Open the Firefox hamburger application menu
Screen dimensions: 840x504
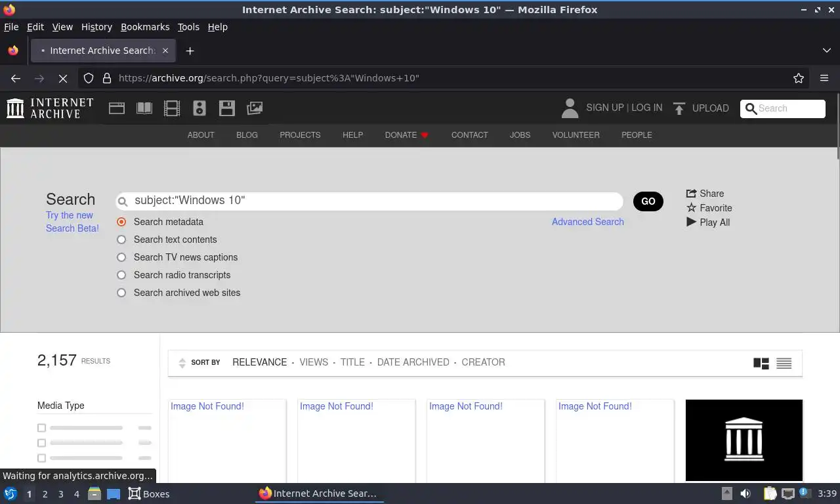point(824,78)
